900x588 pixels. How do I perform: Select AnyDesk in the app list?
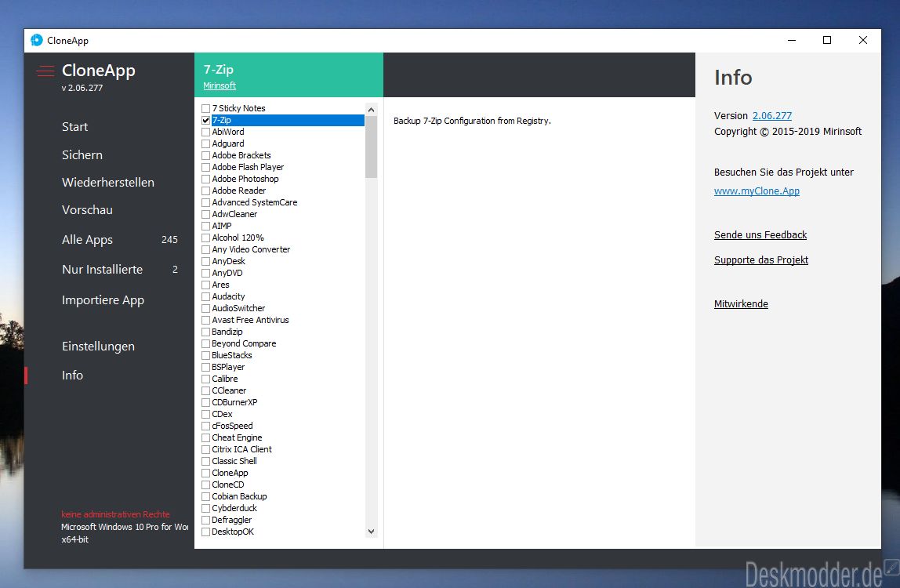[228, 261]
